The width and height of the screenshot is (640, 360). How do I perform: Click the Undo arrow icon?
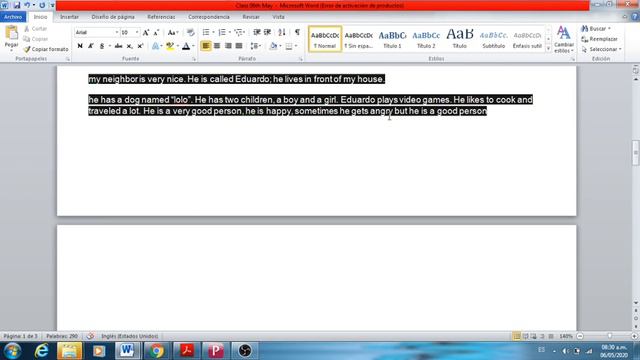tap(27, 5)
